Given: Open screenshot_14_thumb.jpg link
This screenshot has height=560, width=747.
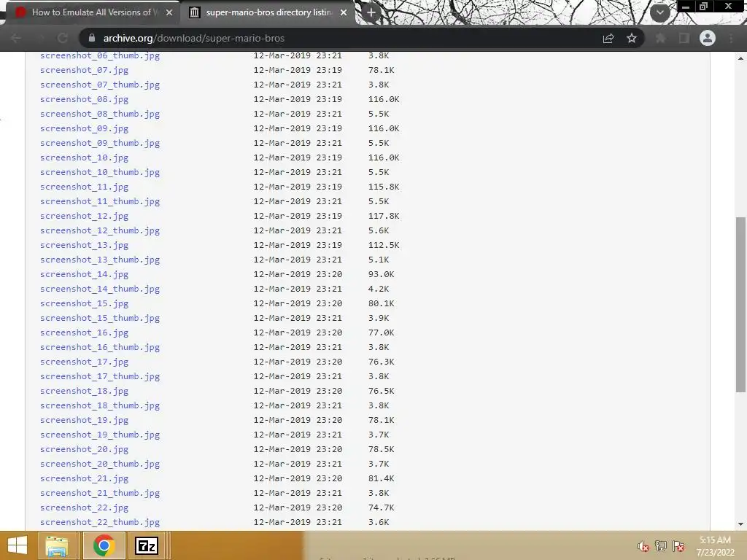Looking at the screenshot, I should click(x=100, y=289).
